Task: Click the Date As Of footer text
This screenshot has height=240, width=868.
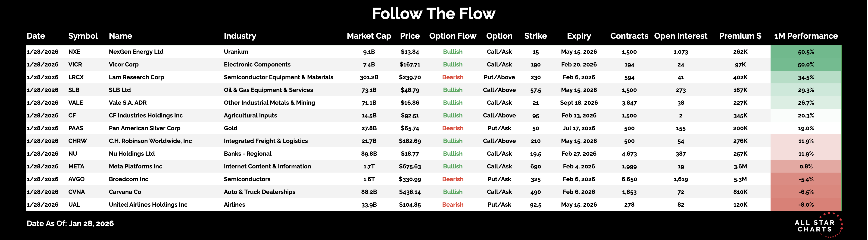Action: 70,224
